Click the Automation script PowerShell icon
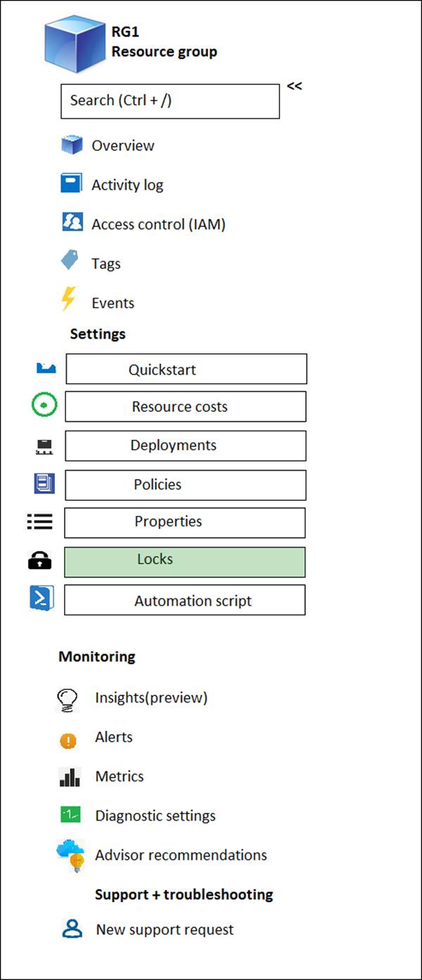This screenshot has height=980, width=422. point(41,599)
